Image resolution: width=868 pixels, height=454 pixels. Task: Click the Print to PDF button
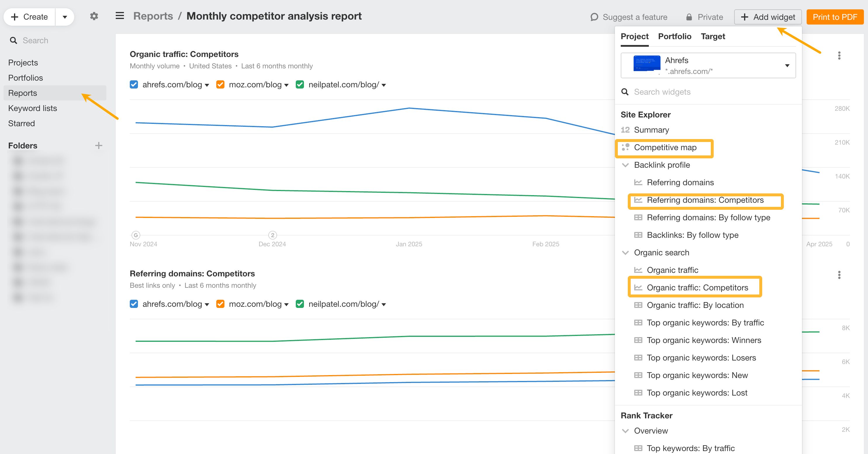[x=835, y=17]
